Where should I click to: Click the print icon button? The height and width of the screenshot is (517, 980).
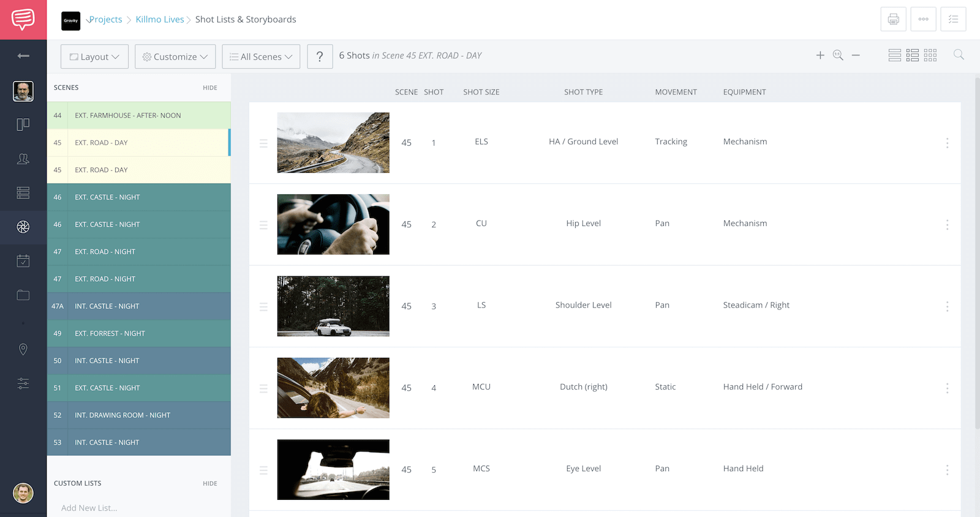tap(893, 19)
